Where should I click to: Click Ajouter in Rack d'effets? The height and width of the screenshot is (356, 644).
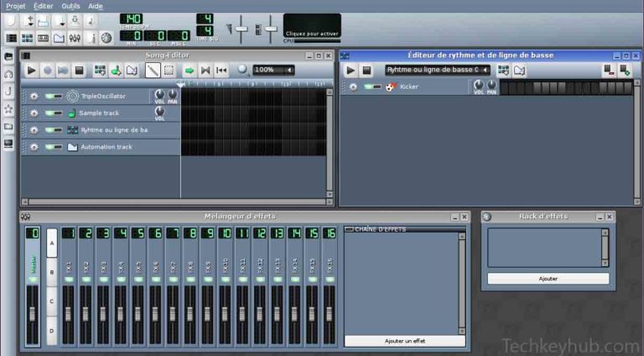point(548,278)
